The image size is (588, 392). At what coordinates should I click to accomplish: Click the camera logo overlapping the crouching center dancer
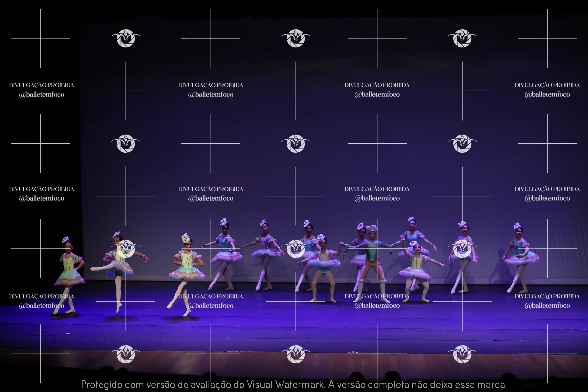tap(296, 249)
